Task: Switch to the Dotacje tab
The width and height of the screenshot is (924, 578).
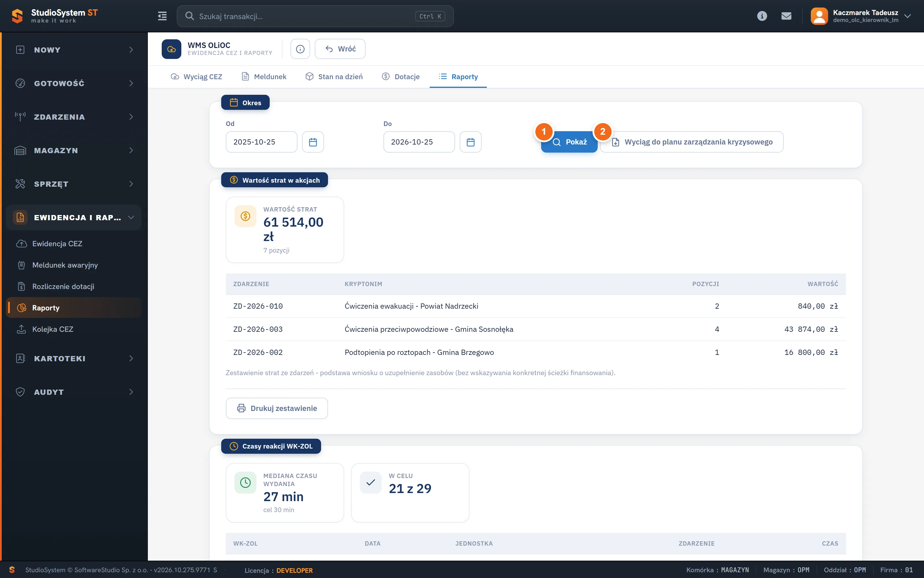Action: point(400,77)
